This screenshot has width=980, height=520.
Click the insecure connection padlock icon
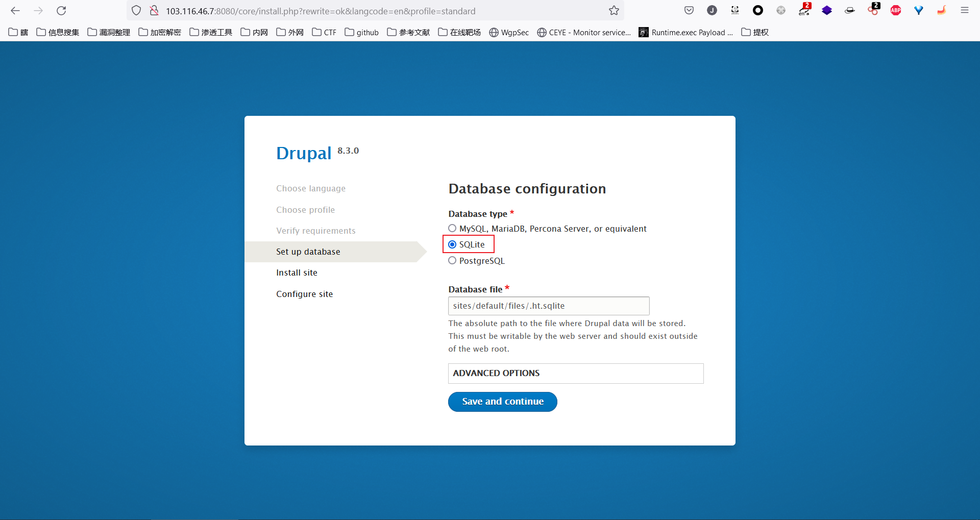(154, 11)
